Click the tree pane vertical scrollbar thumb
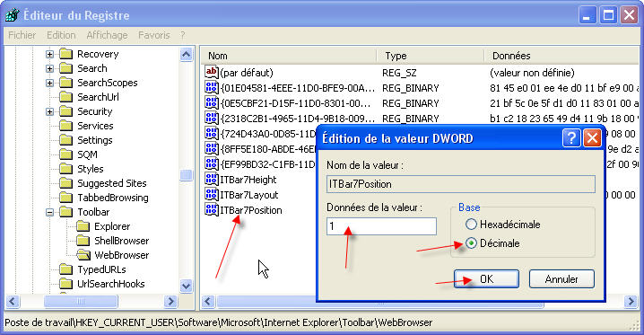644x335 pixels. pos(186,175)
